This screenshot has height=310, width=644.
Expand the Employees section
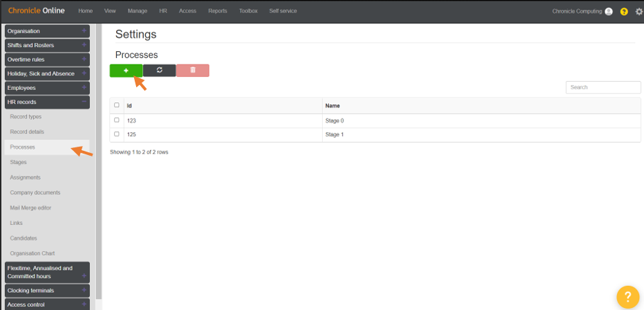point(47,88)
